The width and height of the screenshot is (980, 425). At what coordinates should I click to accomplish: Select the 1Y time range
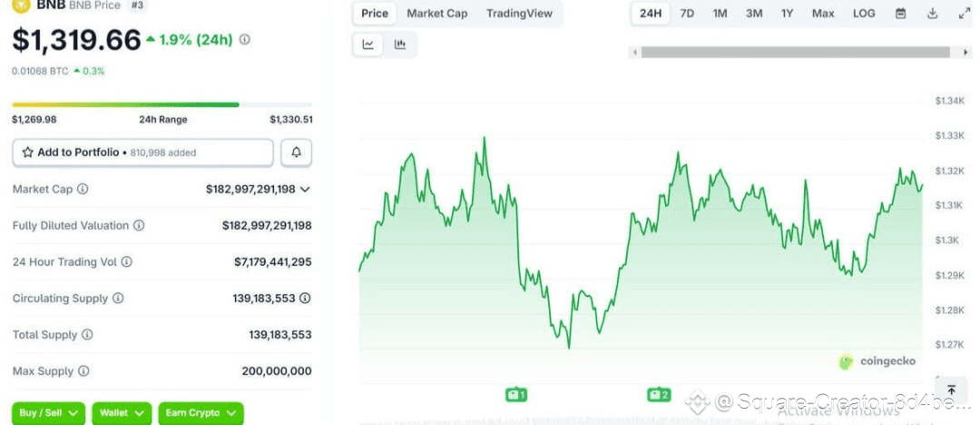(x=787, y=14)
